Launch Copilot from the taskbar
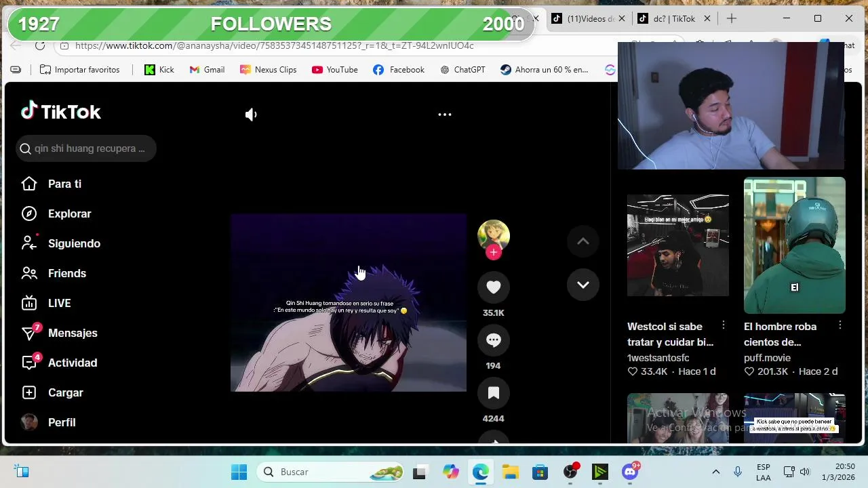The width and height of the screenshot is (868, 488). click(x=450, y=472)
